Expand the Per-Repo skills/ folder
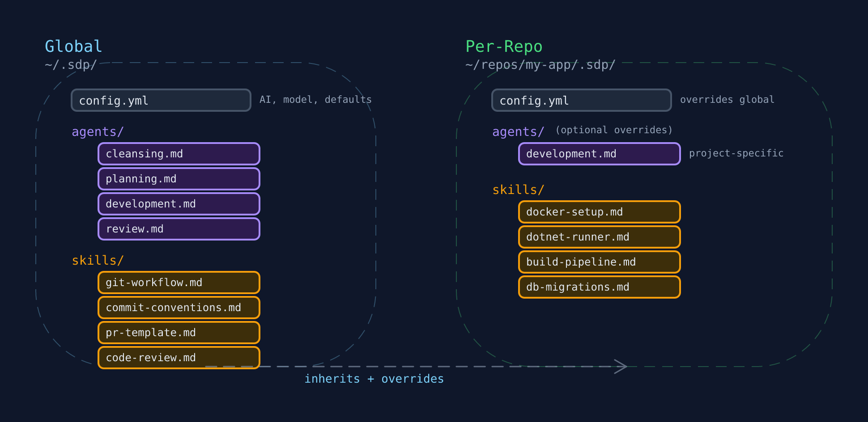868x422 pixels. pyautogui.click(x=517, y=190)
